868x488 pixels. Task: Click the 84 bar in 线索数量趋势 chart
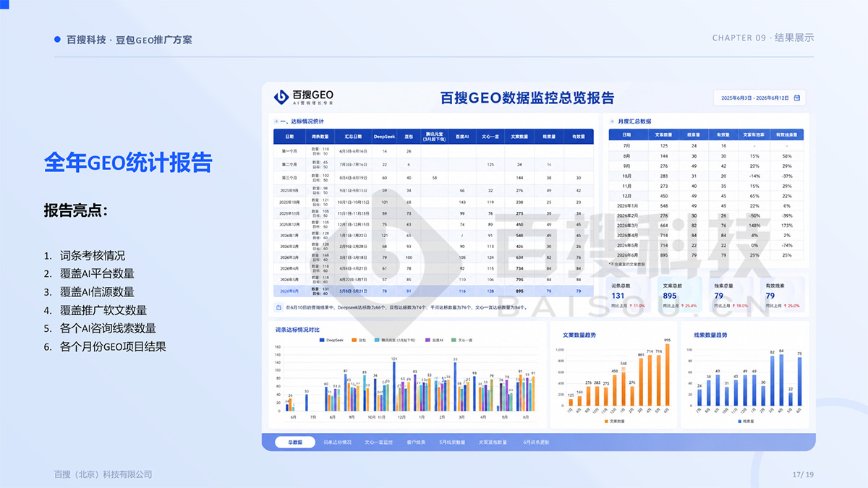tap(781, 381)
